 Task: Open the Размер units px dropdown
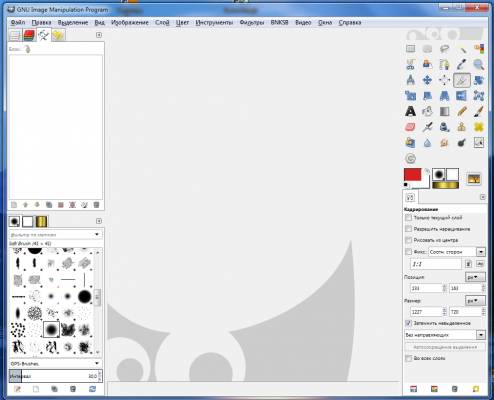[x=475, y=301]
